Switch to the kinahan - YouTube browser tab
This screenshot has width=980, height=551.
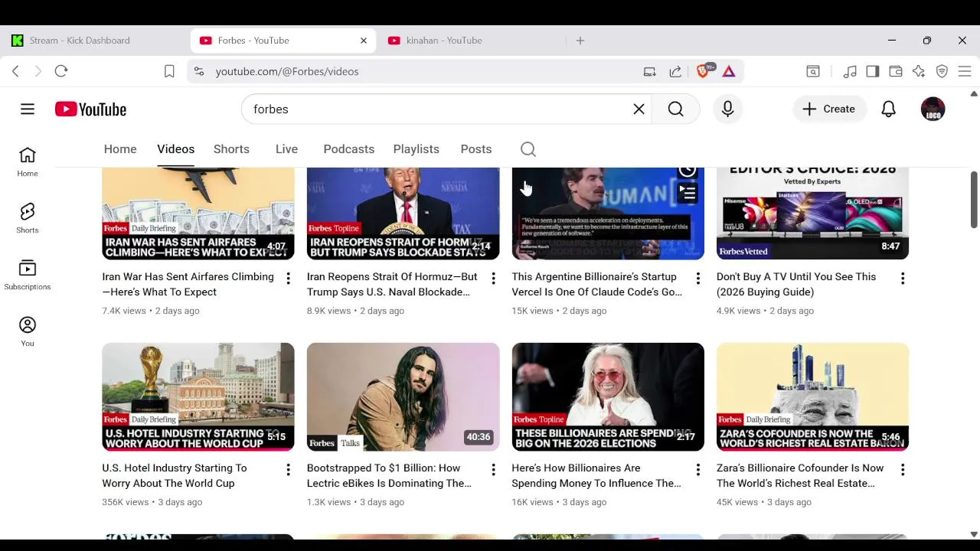pos(471,41)
